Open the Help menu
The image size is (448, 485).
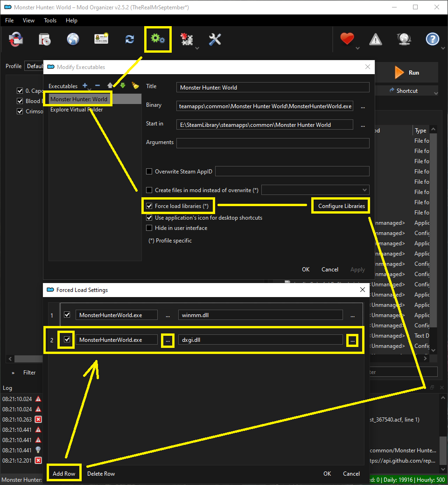point(71,21)
